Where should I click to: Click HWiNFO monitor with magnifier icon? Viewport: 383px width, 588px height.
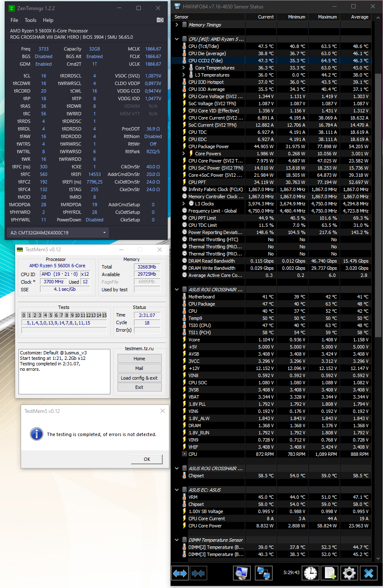click(242, 573)
